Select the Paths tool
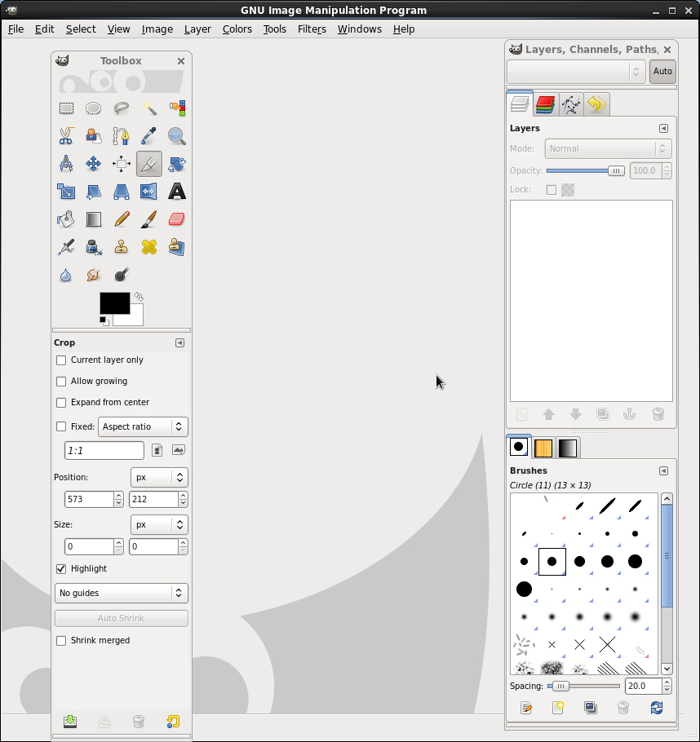The width and height of the screenshot is (700, 742). [x=122, y=136]
